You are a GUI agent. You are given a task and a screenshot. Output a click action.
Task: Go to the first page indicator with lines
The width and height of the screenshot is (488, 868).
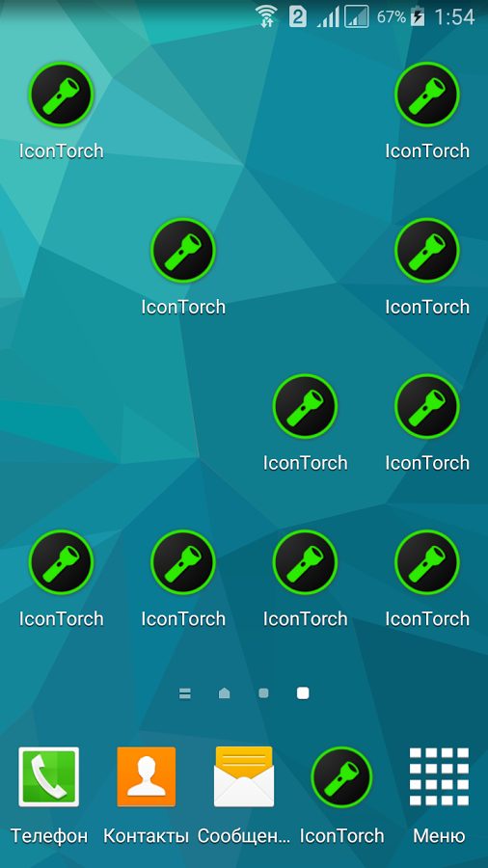click(x=185, y=693)
